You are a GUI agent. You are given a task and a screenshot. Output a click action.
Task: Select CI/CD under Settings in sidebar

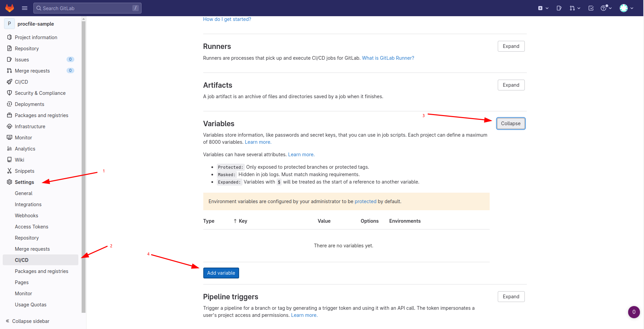tap(22, 260)
